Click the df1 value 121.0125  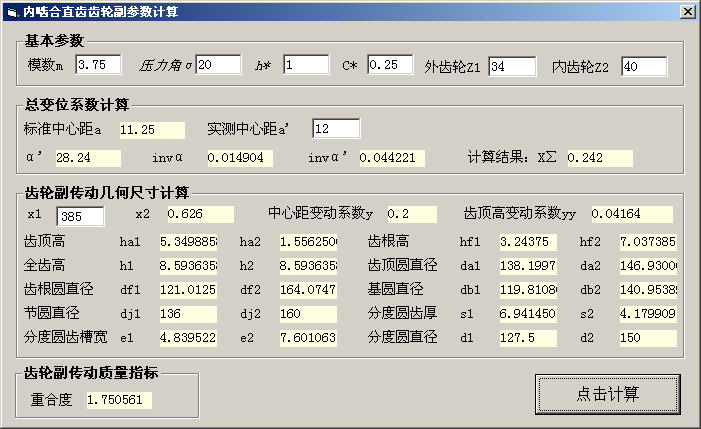(188, 290)
